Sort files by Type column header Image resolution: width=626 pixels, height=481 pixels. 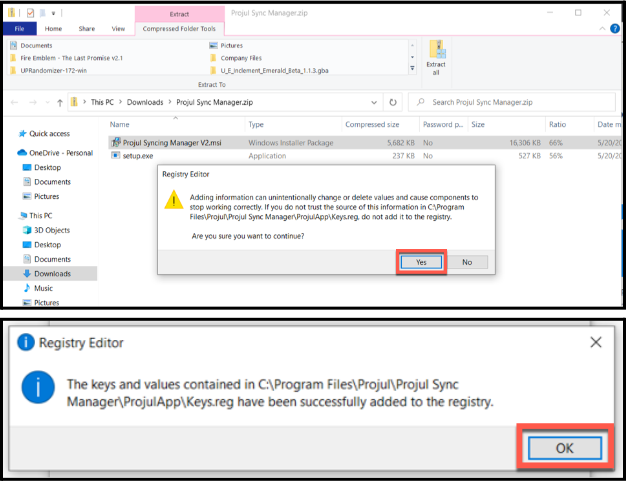pos(256,124)
